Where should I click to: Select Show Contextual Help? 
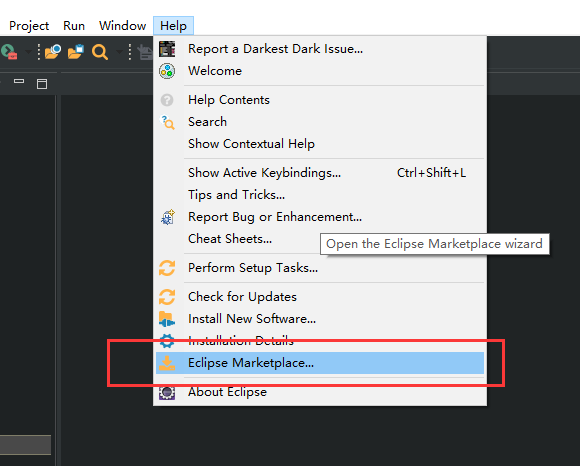[320, 143]
